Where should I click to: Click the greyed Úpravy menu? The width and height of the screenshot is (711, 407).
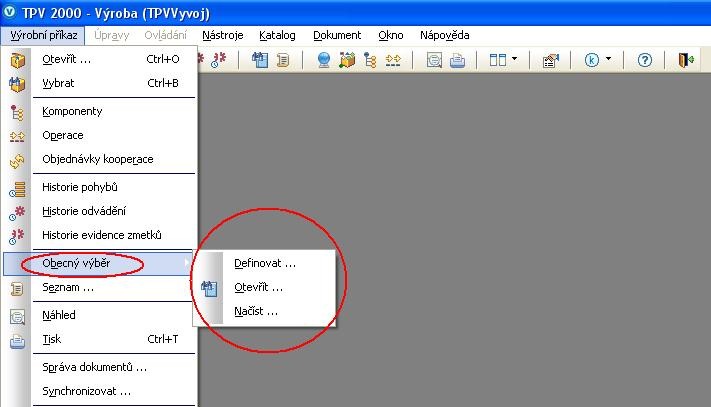[x=112, y=35]
